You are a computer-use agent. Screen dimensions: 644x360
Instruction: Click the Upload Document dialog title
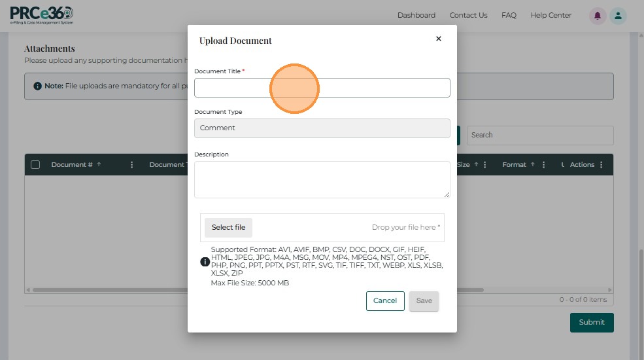235,41
